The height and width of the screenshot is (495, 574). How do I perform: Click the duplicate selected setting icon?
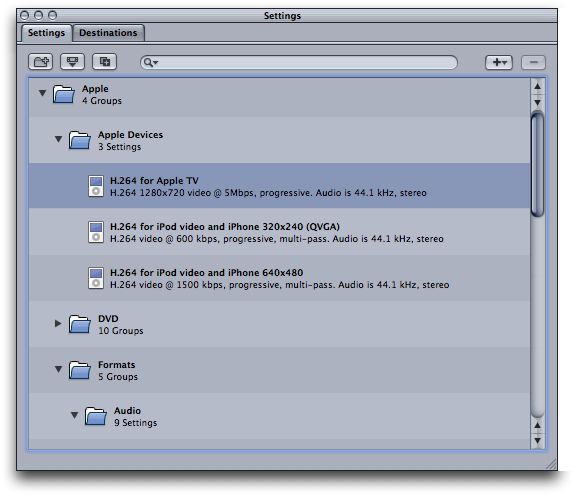[x=105, y=62]
